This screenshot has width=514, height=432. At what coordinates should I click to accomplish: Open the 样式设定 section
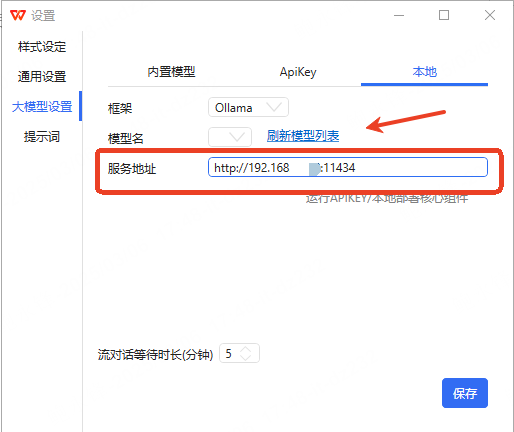point(42,47)
